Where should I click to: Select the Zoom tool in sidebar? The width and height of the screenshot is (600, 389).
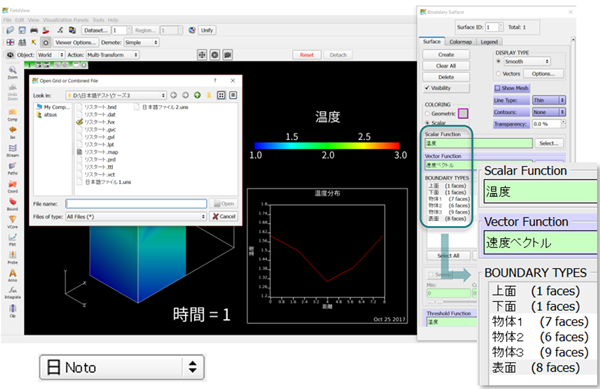pos(13,72)
